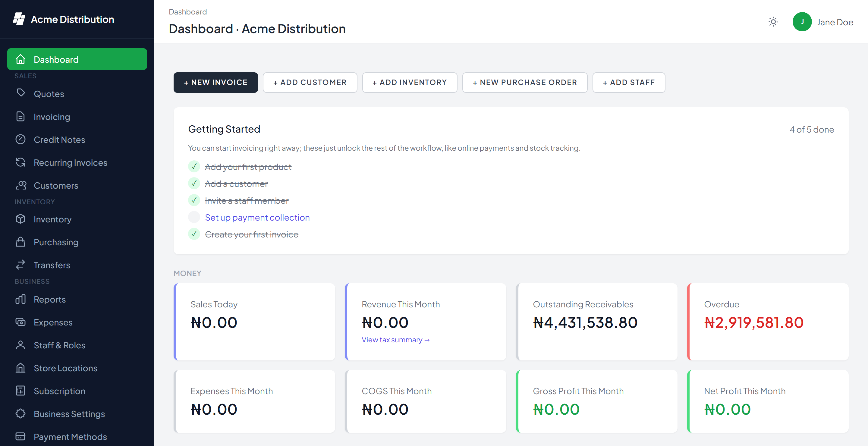Click the Subscription icon in sidebar

click(x=20, y=391)
